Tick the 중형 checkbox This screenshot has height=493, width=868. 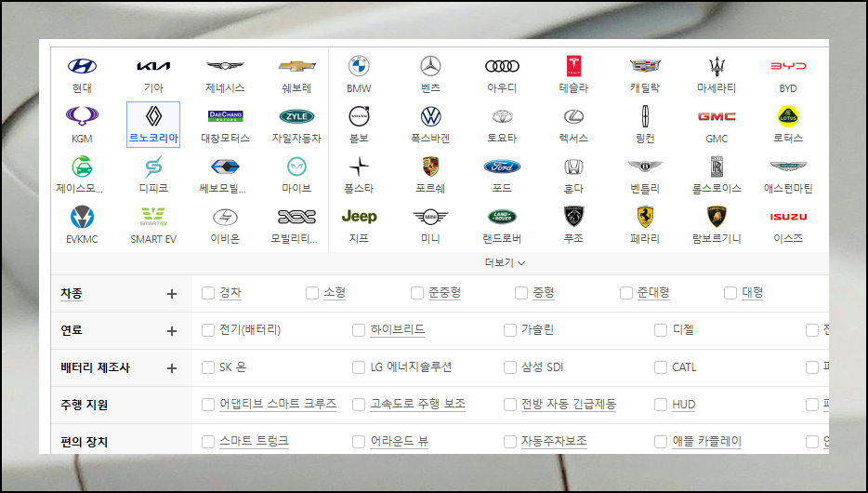(521, 293)
